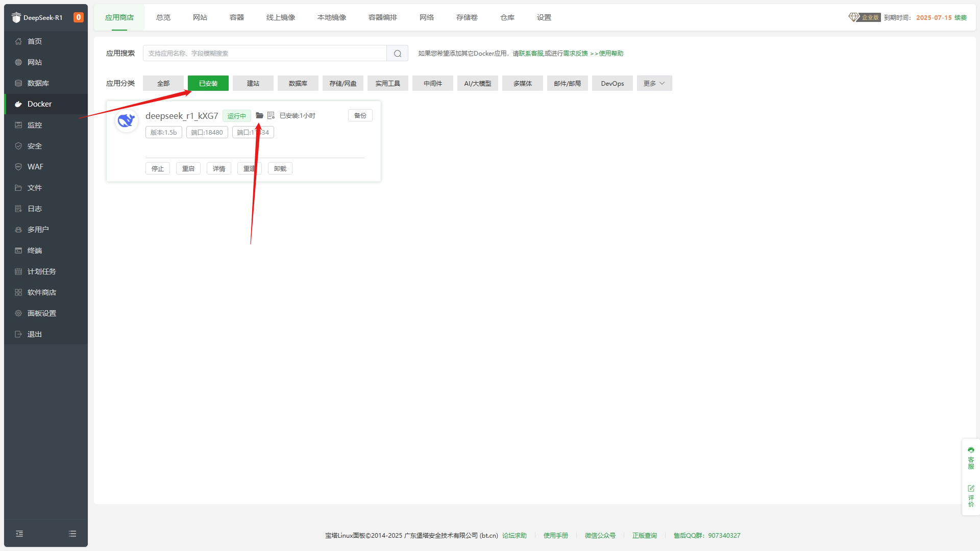The image size is (980, 551).
Task: Click the 联系客服 link
Action: [x=531, y=54]
